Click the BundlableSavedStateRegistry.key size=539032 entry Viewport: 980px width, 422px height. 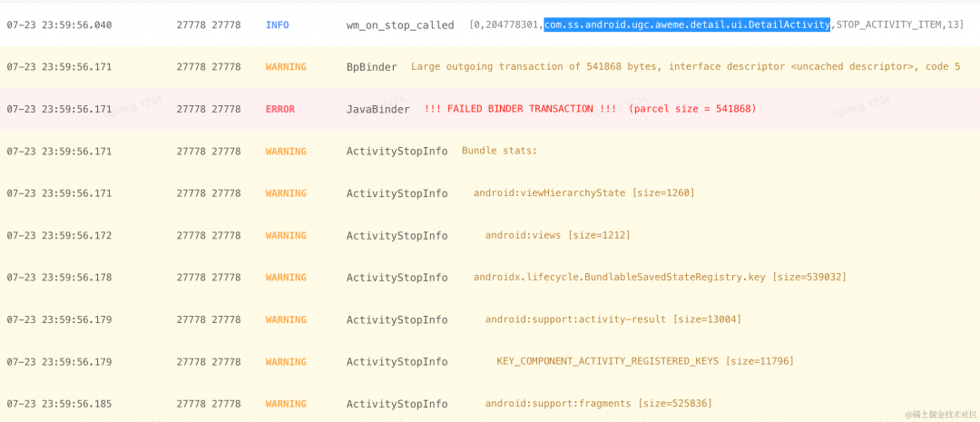pos(660,277)
